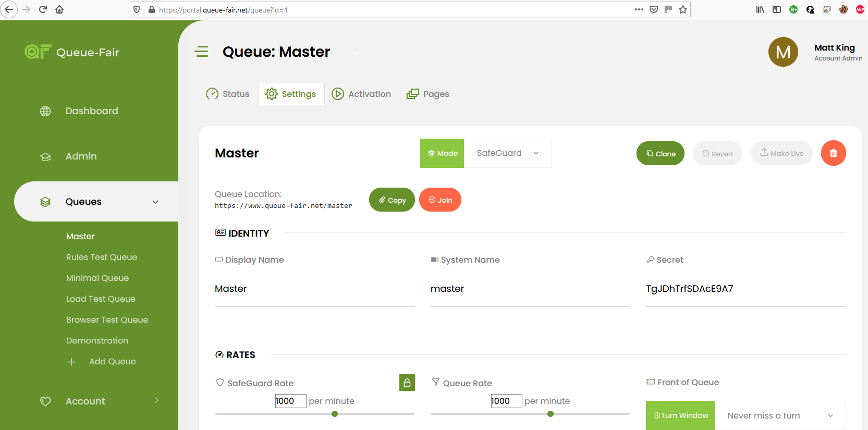The height and width of the screenshot is (430, 868).
Task: Click the Add Queue link
Action: tap(113, 362)
